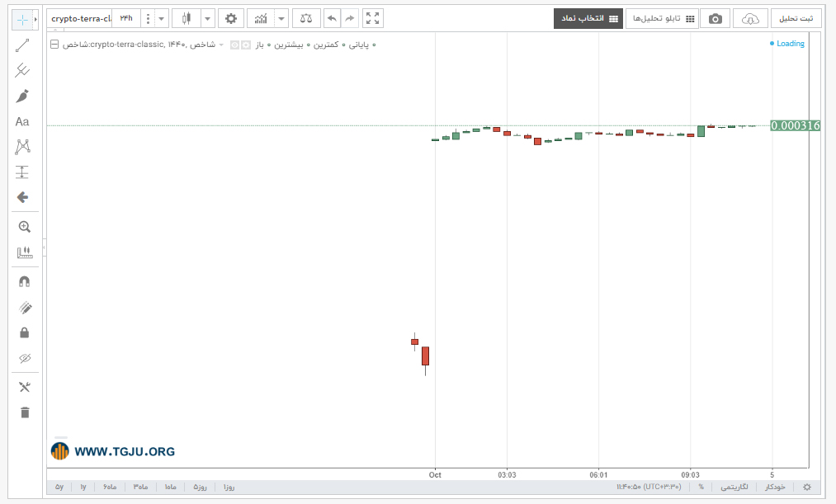Remove drawings with the trash icon
The width and height of the screenshot is (836, 504).
pyautogui.click(x=25, y=412)
